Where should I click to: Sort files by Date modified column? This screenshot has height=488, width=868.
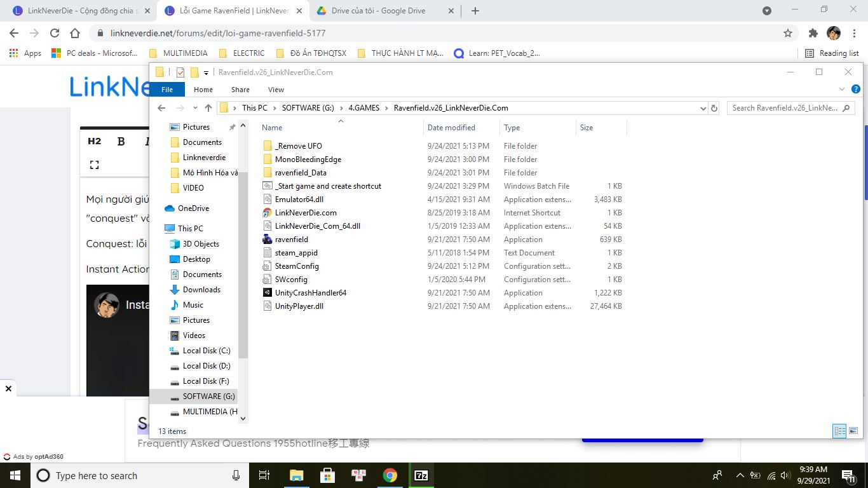pyautogui.click(x=451, y=128)
